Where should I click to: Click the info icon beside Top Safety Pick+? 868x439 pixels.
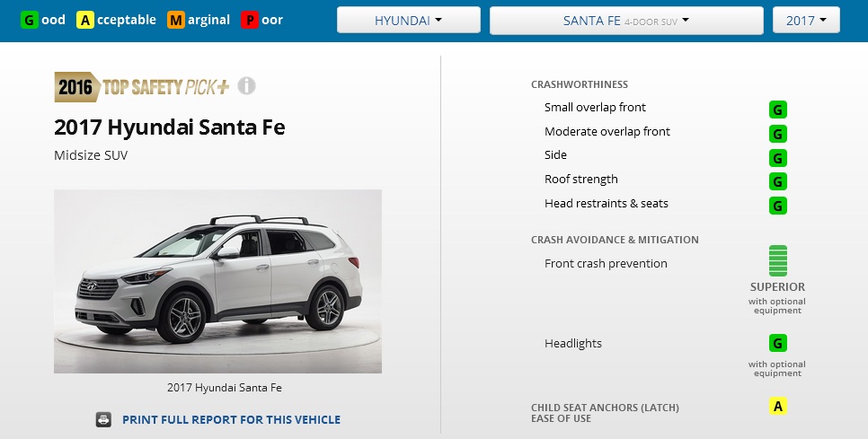click(246, 86)
